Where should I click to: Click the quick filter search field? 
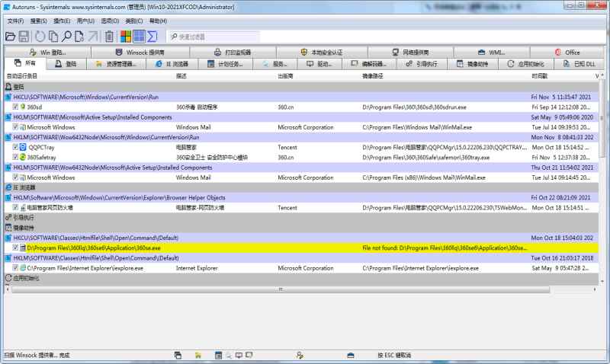pyautogui.click(x=214, y=37)
